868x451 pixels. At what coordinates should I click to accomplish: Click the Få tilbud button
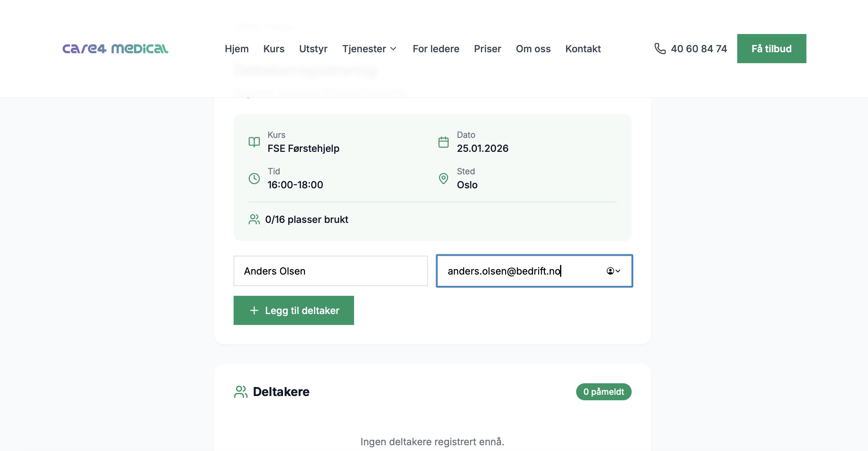tap(771, 49)
